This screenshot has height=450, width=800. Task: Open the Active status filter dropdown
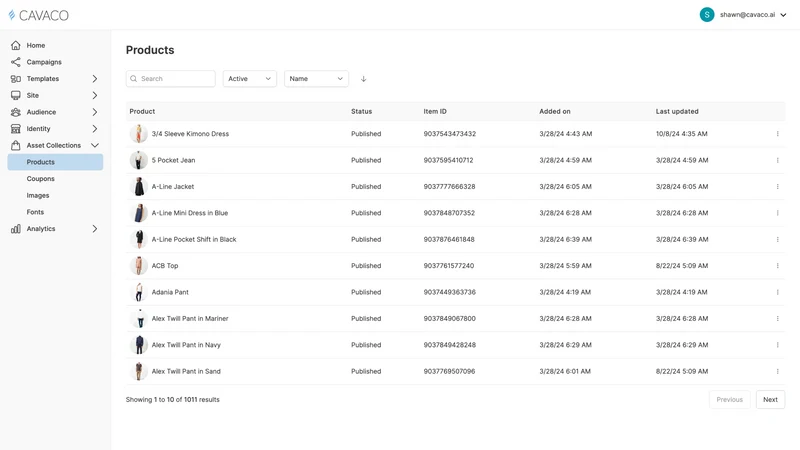pyautogui.click(x=249, y=79)
